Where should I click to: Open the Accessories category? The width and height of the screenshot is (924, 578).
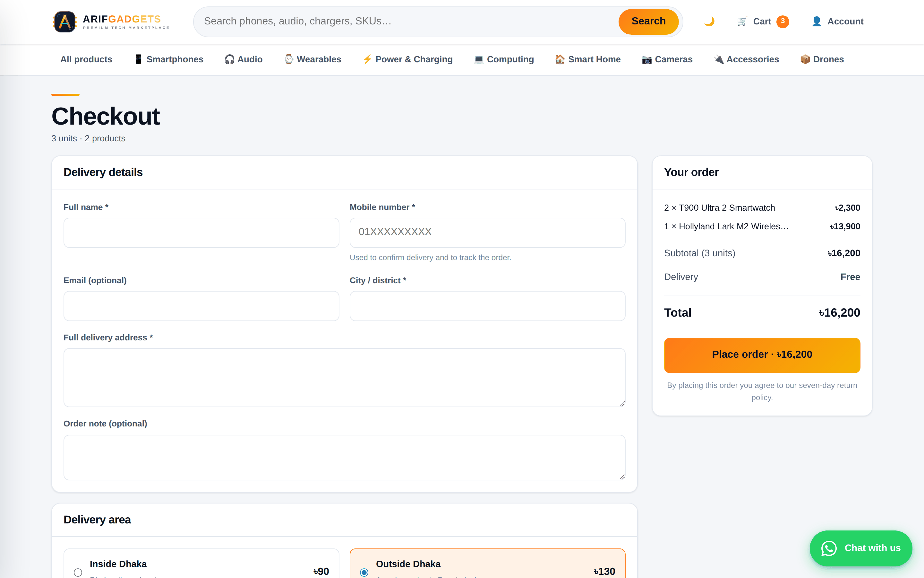point(747,59)
